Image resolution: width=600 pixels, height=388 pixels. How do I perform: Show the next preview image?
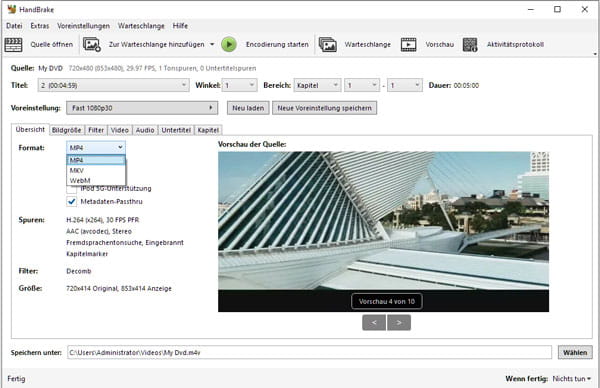[x=399, y=323]
